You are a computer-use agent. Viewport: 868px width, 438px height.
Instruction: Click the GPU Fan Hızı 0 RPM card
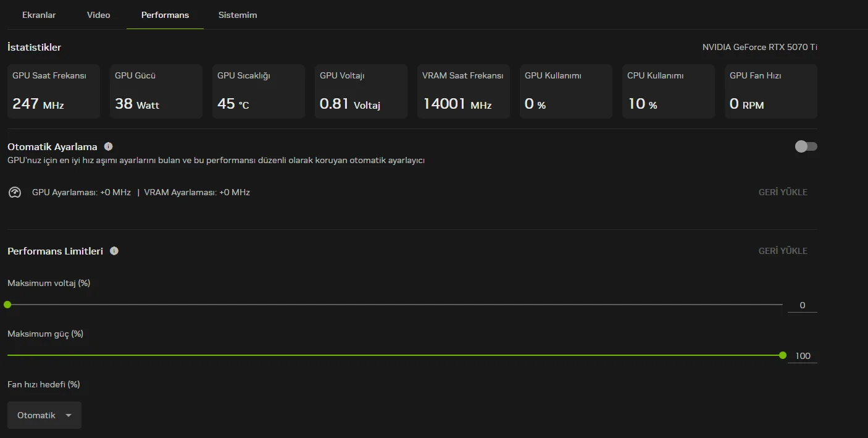point(771,91)
